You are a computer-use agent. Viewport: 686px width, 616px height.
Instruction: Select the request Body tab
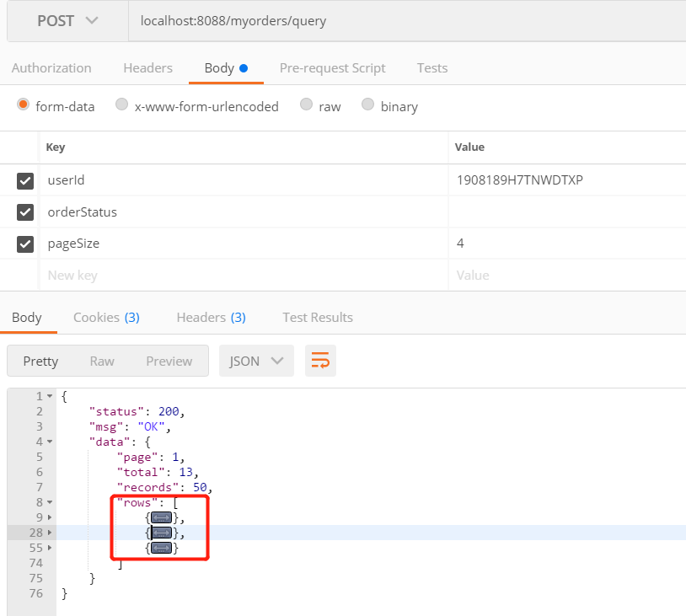point(226,68)
